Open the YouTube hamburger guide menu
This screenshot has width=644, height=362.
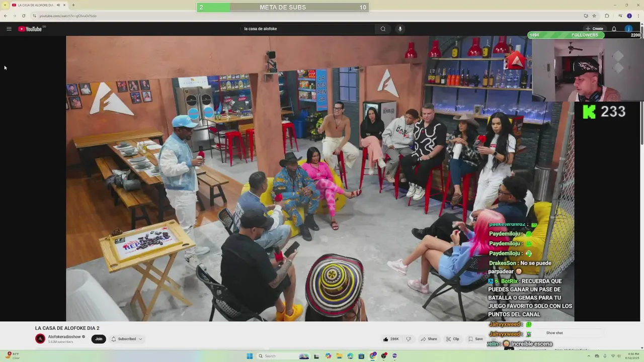point(9,29)
